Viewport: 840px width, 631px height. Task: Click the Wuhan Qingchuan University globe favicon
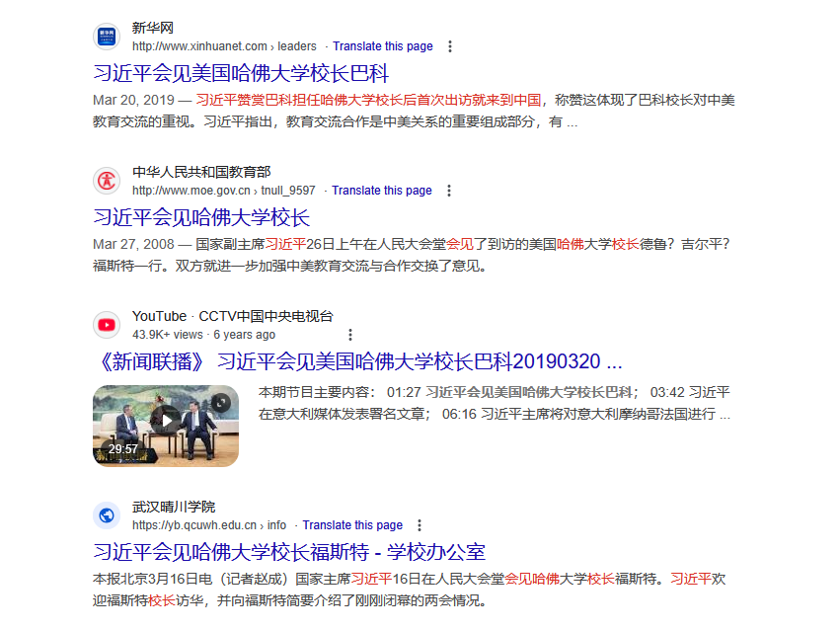click(x=106, y=515)
